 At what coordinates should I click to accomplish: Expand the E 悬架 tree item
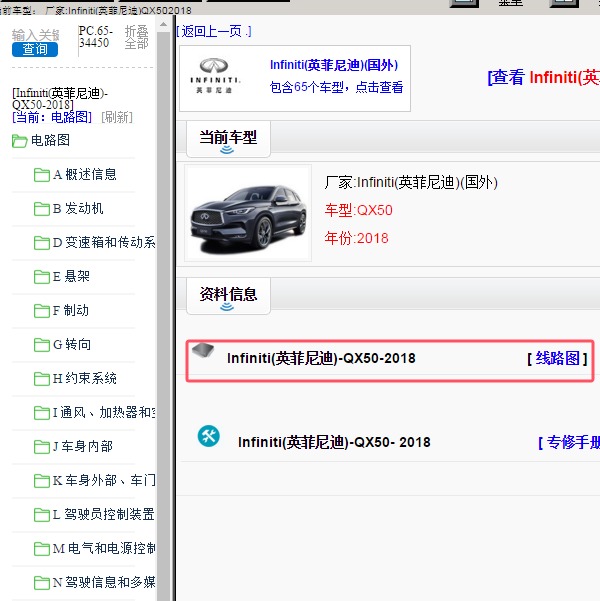(x=71, y=276)
